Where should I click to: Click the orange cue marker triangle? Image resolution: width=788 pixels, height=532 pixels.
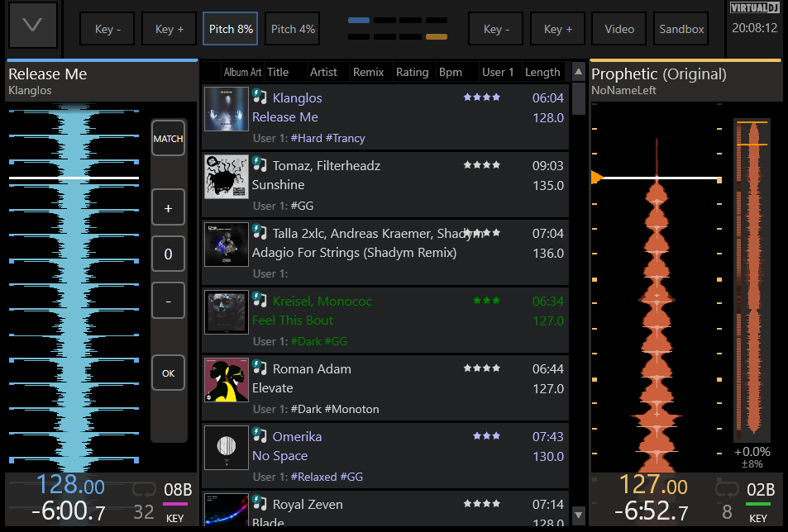point(597,177)
